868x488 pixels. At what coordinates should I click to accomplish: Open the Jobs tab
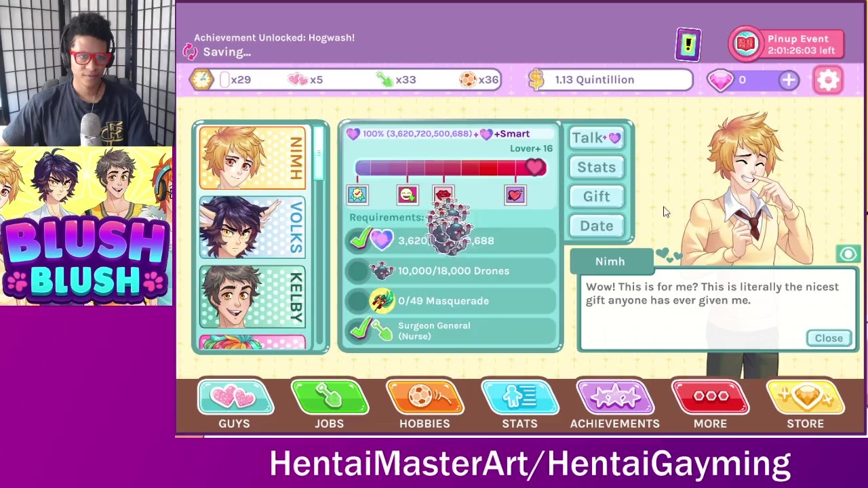click(330, 405)
